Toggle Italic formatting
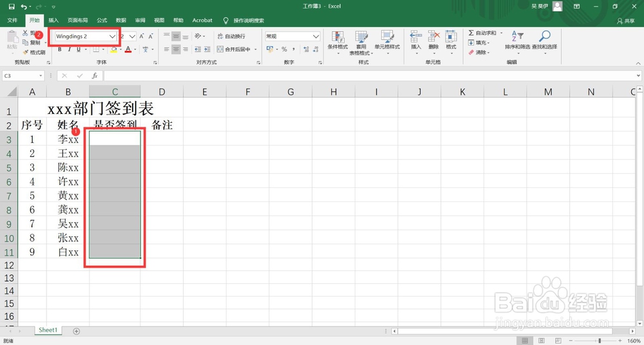This screenshot has height=345, width=644. coord(69,50)
